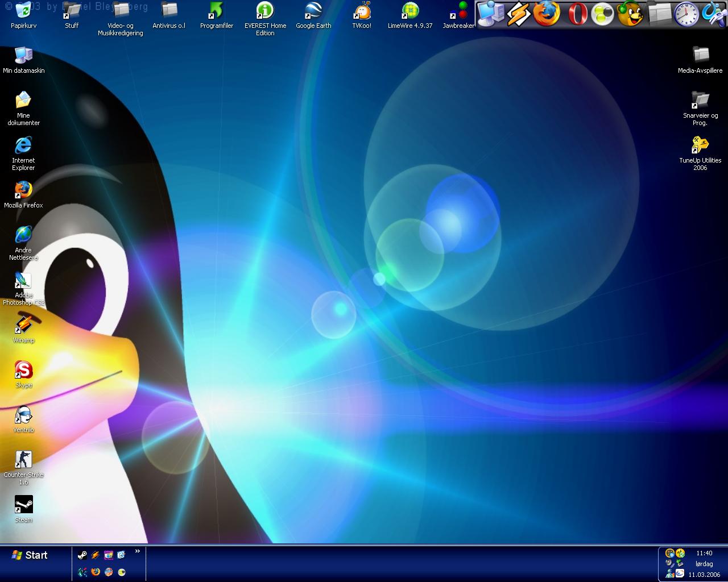The width and height of the screenshot is (728, 582).
Task: Open Video- og Musikkredigering folder
Action: [x=121, y=19]
